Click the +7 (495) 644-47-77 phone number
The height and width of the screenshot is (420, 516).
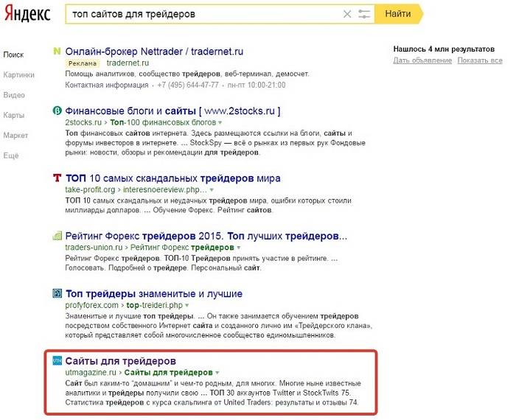pyautogui.click(x=188, y=85)
